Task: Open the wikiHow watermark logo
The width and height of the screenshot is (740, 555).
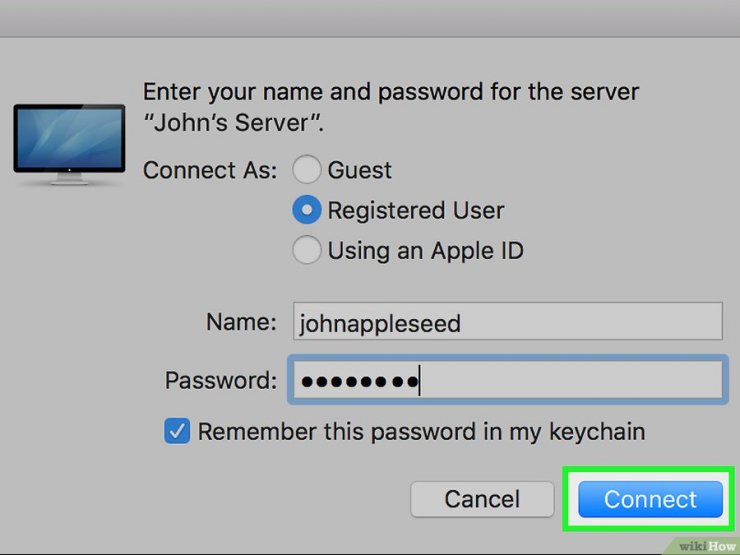Action: tap(707, 546)
